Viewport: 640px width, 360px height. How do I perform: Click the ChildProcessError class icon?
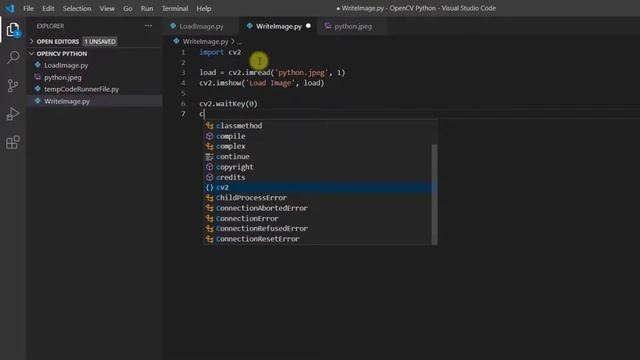pos(209,198)
